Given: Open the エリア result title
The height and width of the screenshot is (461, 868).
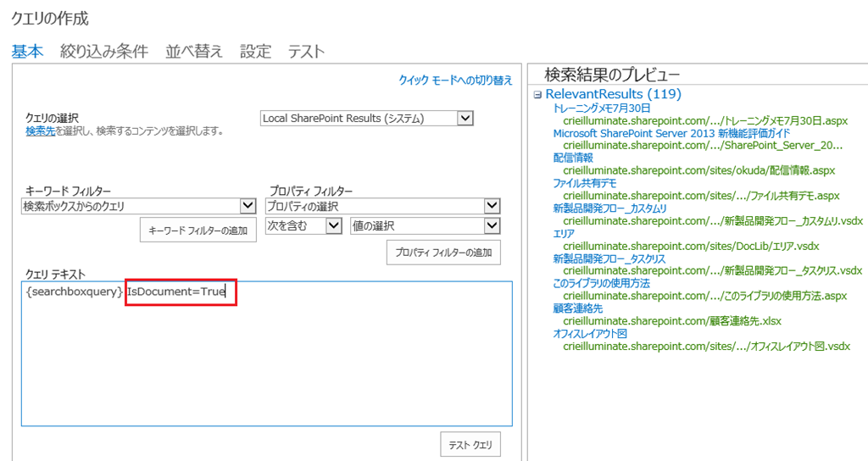Looking at the screenshot, I should (564, 234).
